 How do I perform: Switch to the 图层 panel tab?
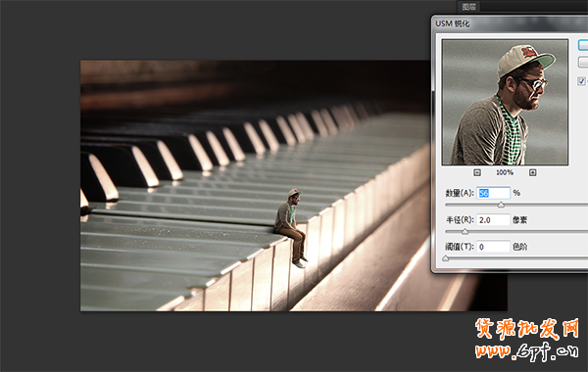point(469,7)
